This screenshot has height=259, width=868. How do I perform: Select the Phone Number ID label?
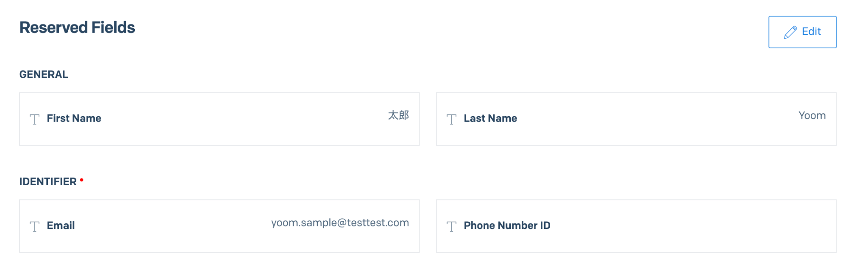click(507, 226)
